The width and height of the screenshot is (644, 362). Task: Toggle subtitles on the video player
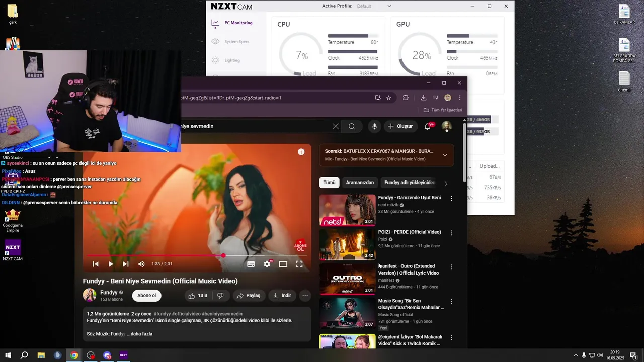pyautogui.click(x=251, y=264)
